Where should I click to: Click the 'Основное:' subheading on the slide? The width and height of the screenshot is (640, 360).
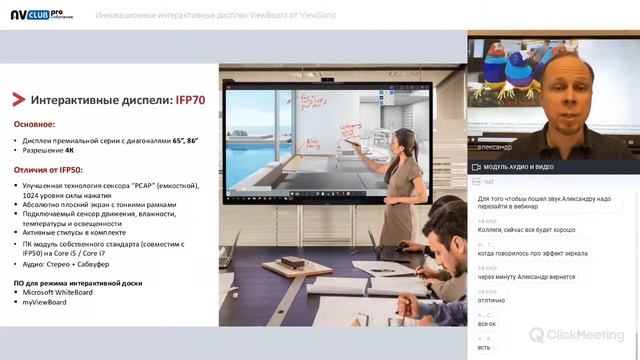point(34,124)
